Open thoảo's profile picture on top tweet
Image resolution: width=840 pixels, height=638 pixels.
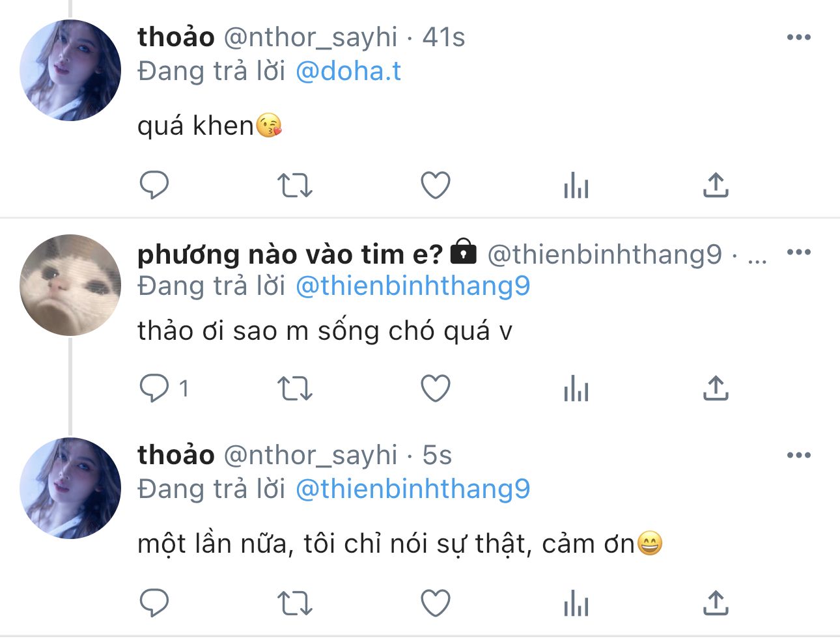(x=70, y=70)
